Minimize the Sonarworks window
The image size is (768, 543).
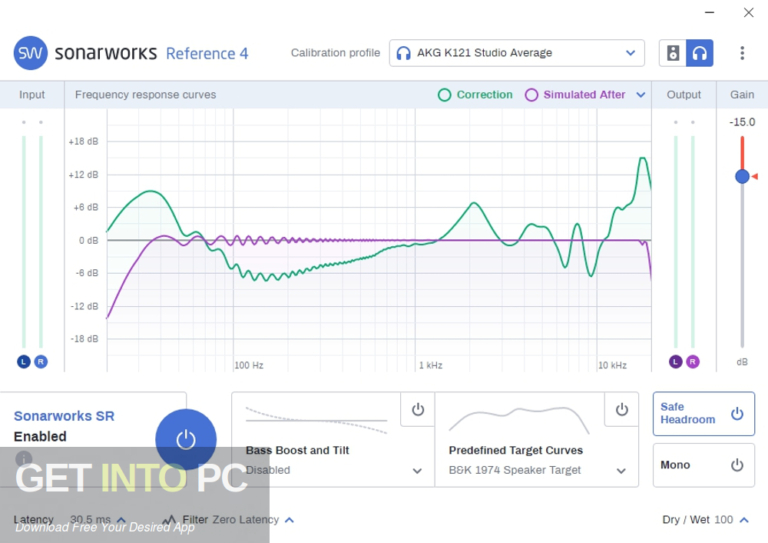[x=709, y=12]
